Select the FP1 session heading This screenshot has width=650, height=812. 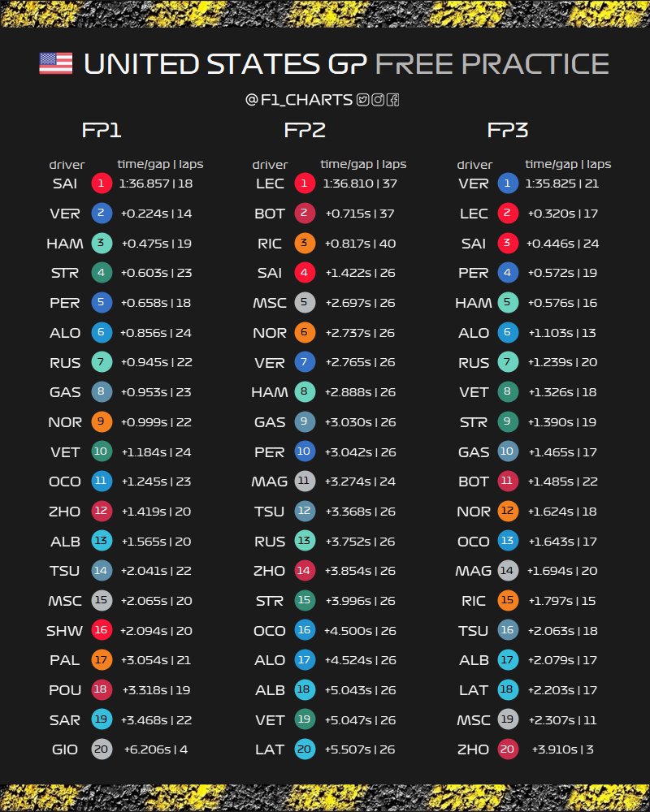click(102, 131)
